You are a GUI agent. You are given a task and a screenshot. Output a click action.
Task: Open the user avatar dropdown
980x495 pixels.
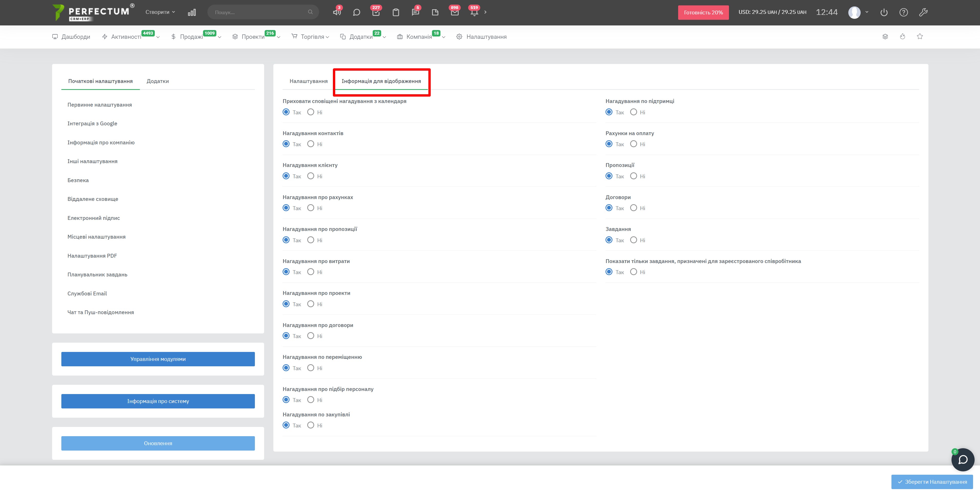point(858,12)
